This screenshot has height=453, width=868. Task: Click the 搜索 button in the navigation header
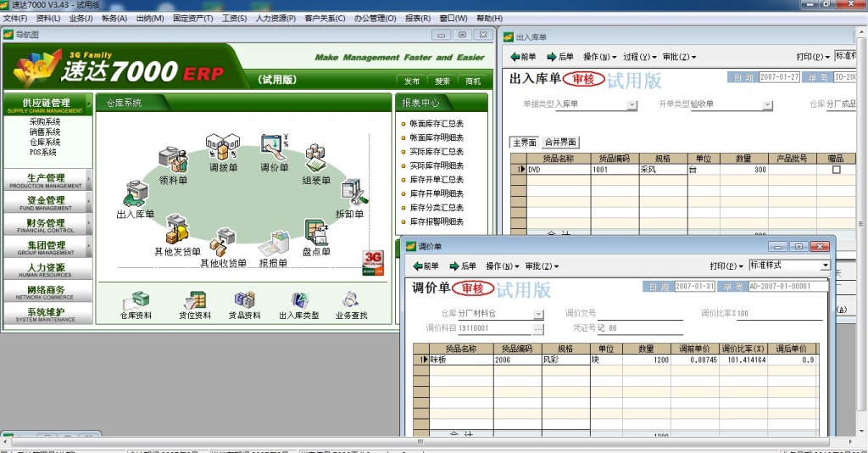(442, 81)
